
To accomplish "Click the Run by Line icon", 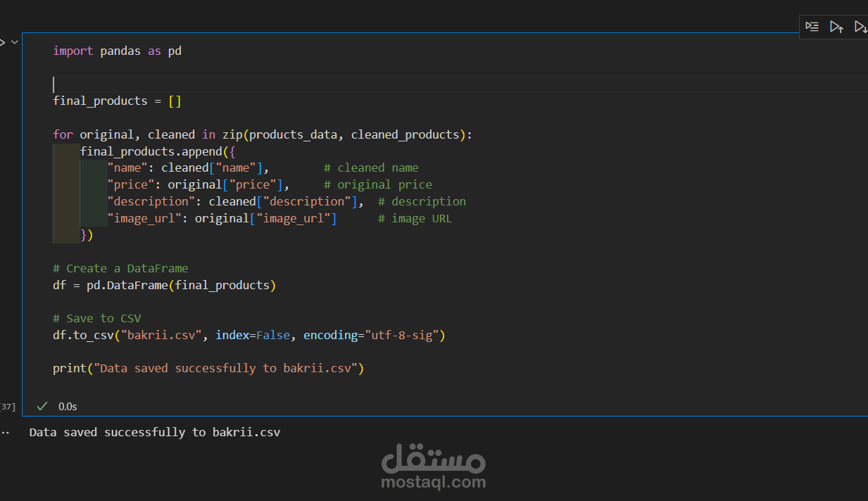I will pyautogui.click(x=812, y=27).
